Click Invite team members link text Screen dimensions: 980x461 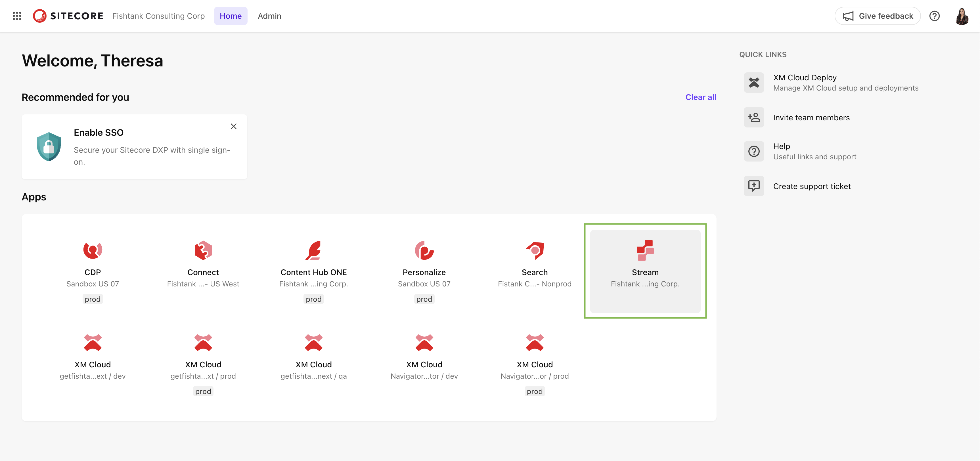coord(811,118)
